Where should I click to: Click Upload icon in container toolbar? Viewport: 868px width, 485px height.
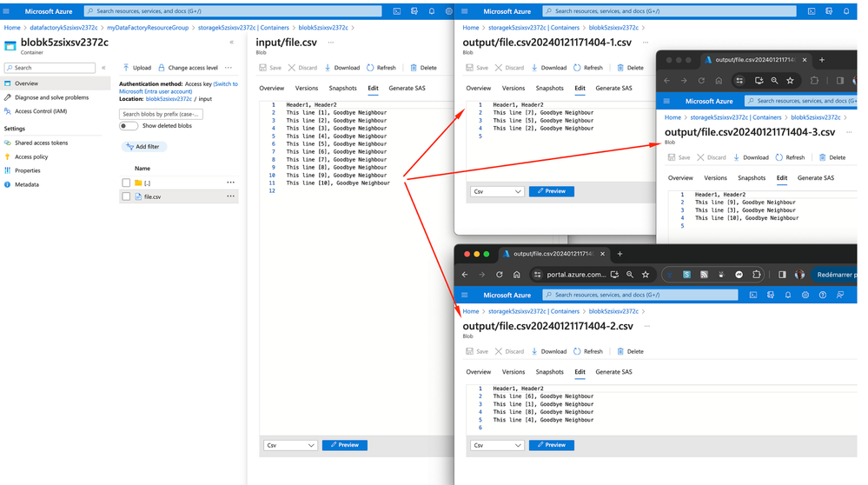(126, 68)
